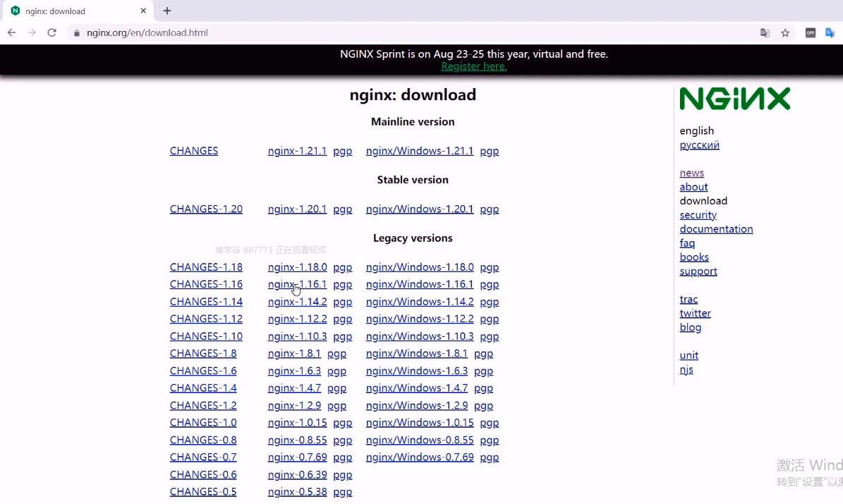Download nginx/Windows-1.12.2
This screenshot has width=843, height=504.
coord(420,319)
